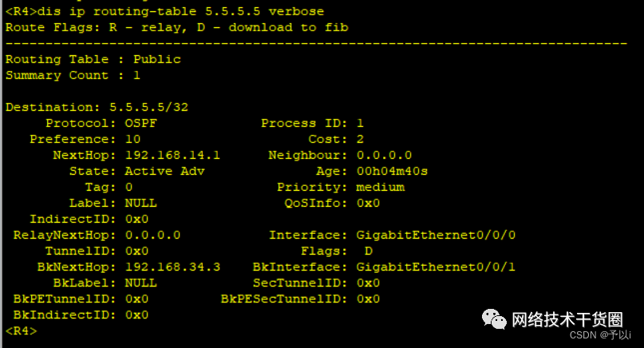The width and height of the screenshot is (644, 348).
Task: Click the State Active Adv value
Action: [164, 171]
